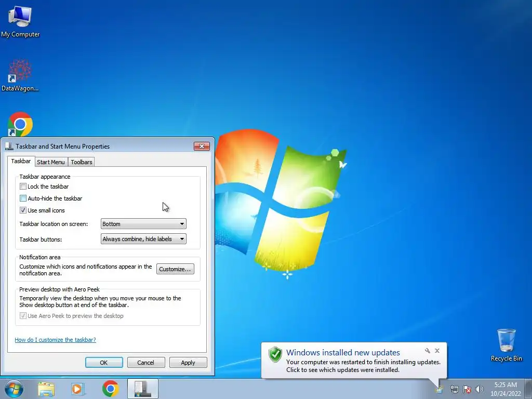This screenshot has height=399, width=532.
Task: Select the DataWagon desktop shortcut
Action: [x=20, y=75]
